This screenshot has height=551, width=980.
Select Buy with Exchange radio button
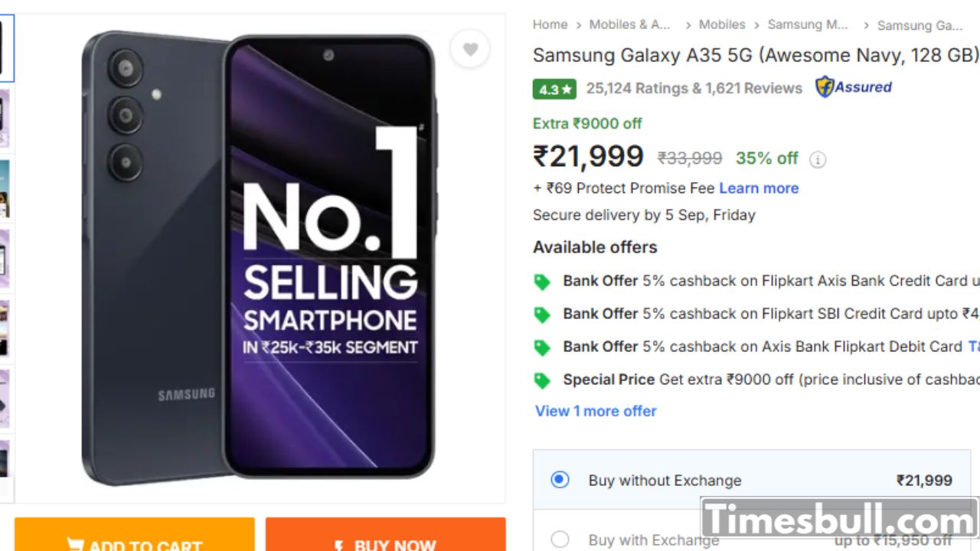click(560, 540)
